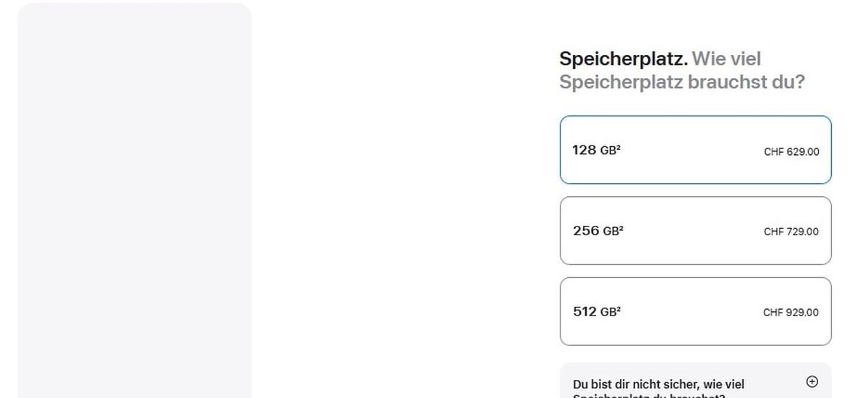Click the 'brauchst du?' text in heading
Image resolution: width=868 pixels, height=398 pixels.
pyautogui.click(x=746, y=82)
